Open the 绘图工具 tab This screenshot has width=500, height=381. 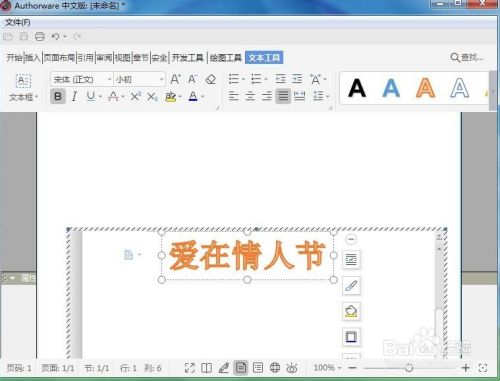click(x=225, y=58)
